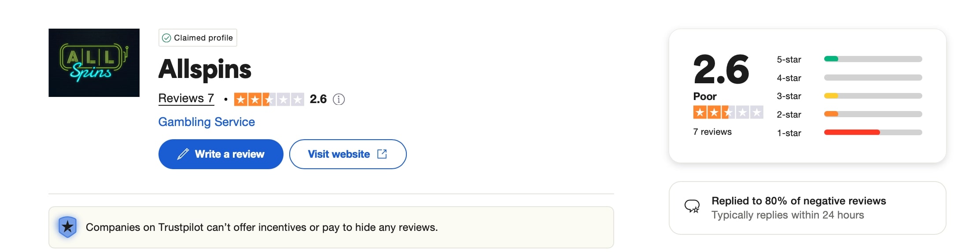This screenshot has height=252, width=980.
Task: Click the Replied to 80% of negative reviews card
Action: 807,208
